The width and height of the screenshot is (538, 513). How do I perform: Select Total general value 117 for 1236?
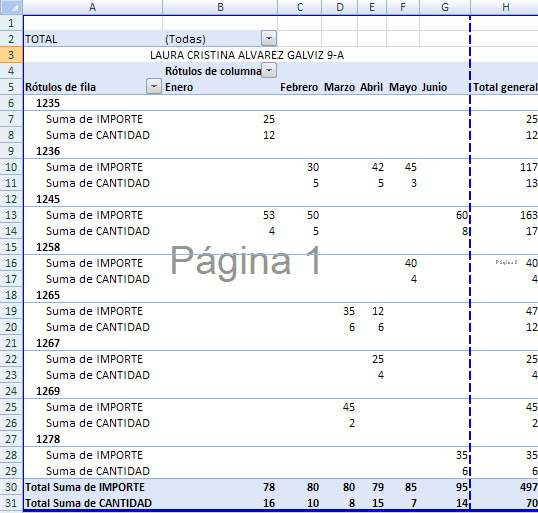pos(529,167)
